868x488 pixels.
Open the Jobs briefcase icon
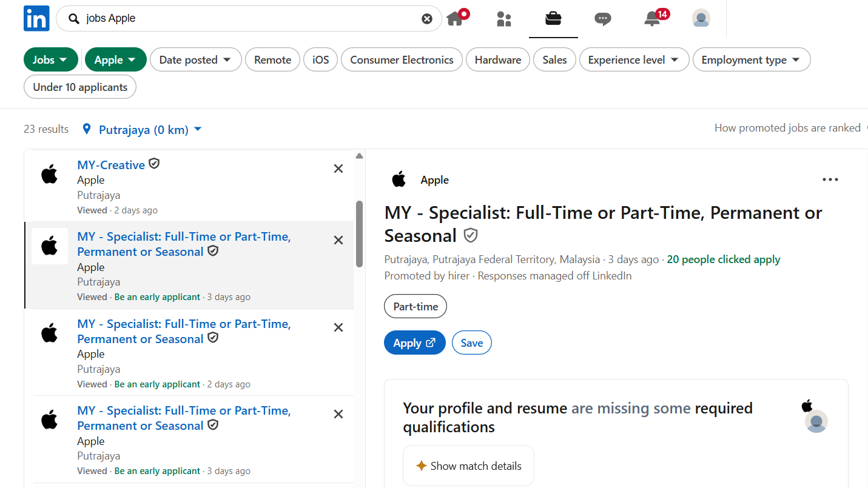(x=553, y=19)
